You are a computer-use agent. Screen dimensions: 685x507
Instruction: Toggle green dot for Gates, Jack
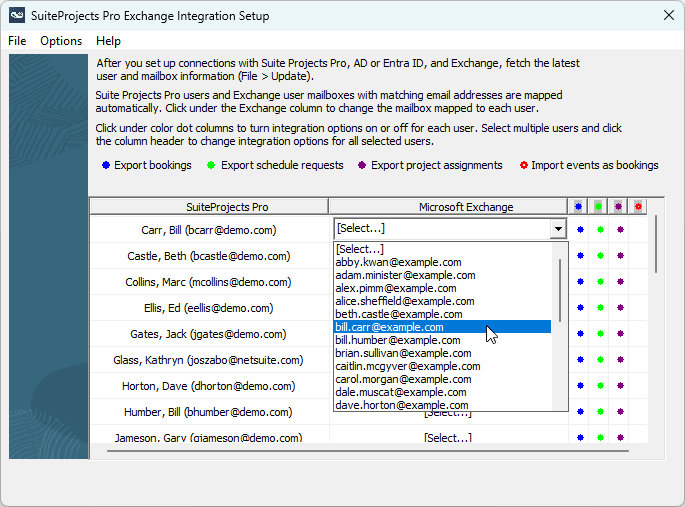(x=600, y=334)
